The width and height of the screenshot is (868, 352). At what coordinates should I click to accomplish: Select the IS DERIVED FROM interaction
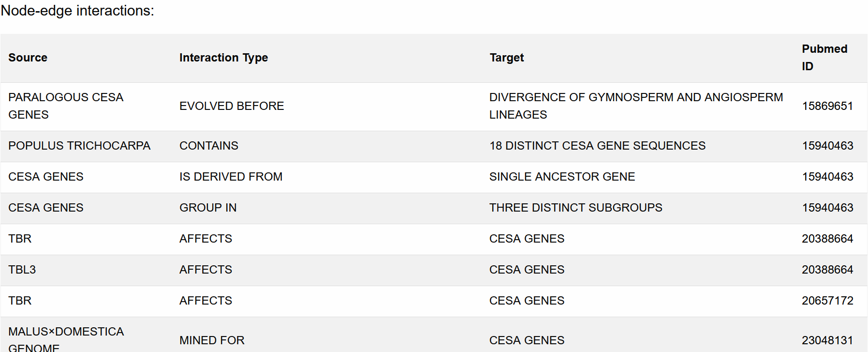click(x=231, y=177)
